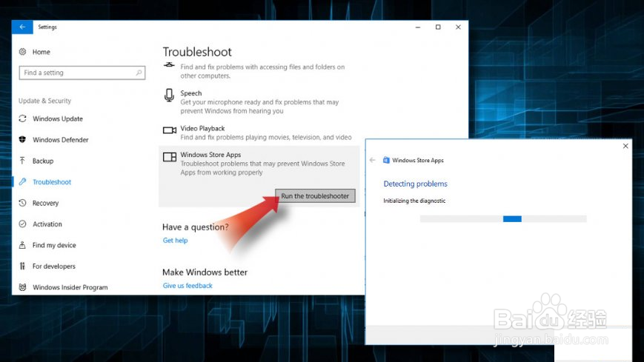Go to Backup settings
Screen dimensions: 644x362
click(x=43, y=161)
